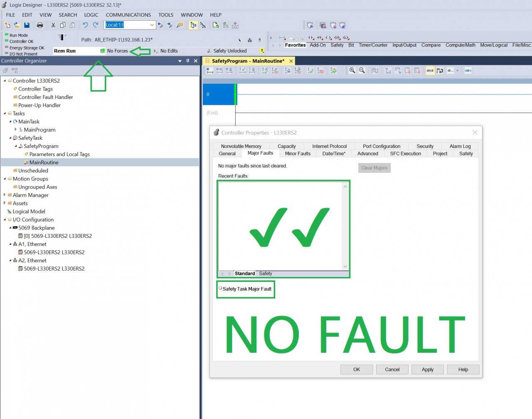
Task: Open the Local:1:I tag dropdown
Action: (x=152, y=25)
